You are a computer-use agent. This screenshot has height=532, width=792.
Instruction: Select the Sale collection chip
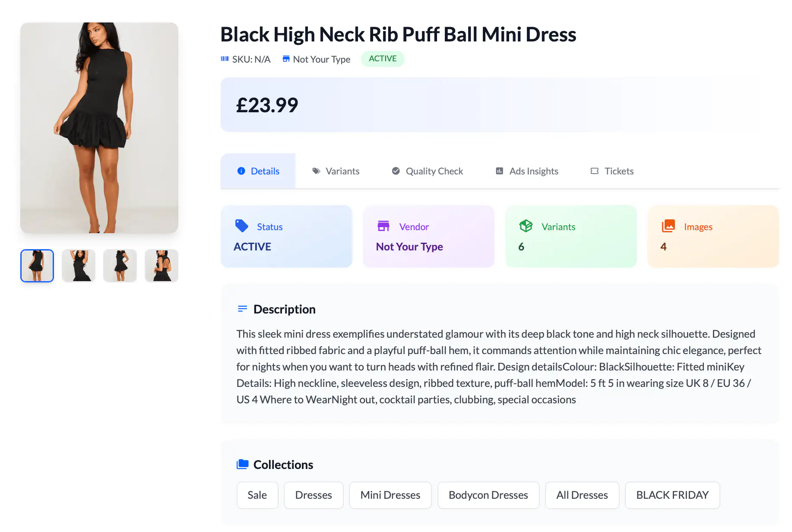pos(257,495)
